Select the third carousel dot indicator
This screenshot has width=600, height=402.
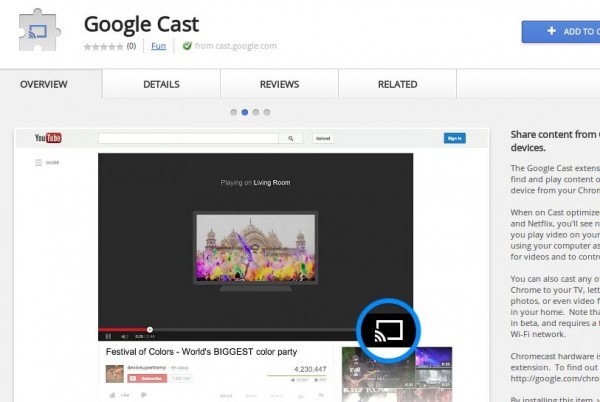(x=256, y=112)
